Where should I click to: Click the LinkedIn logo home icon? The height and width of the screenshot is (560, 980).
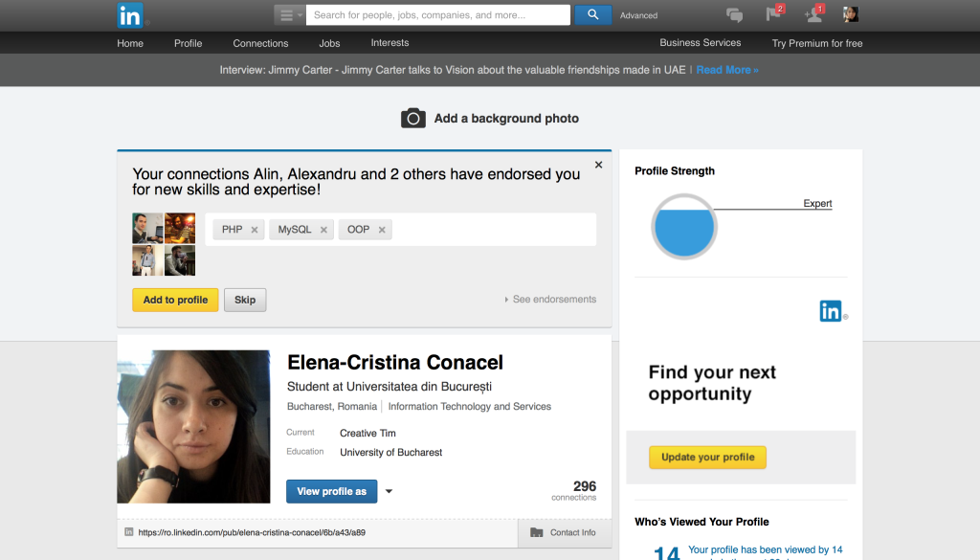point(130,15)
